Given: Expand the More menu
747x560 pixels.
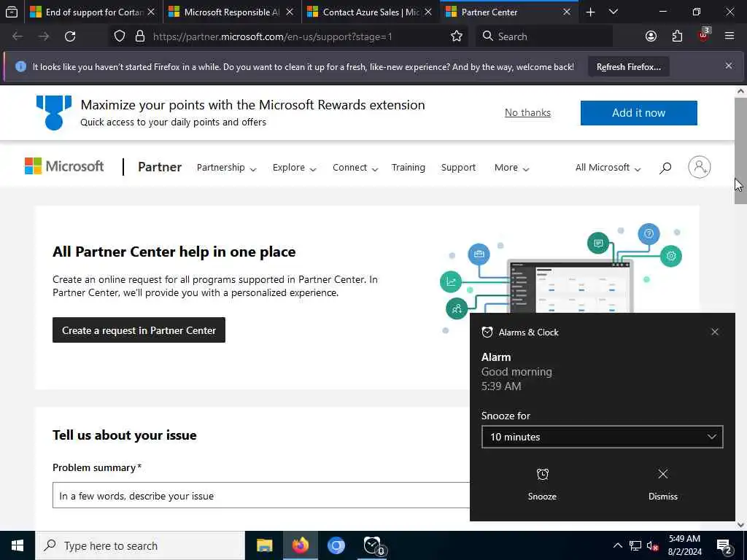Looking at the screenshot, I should (x=511, y=168).
